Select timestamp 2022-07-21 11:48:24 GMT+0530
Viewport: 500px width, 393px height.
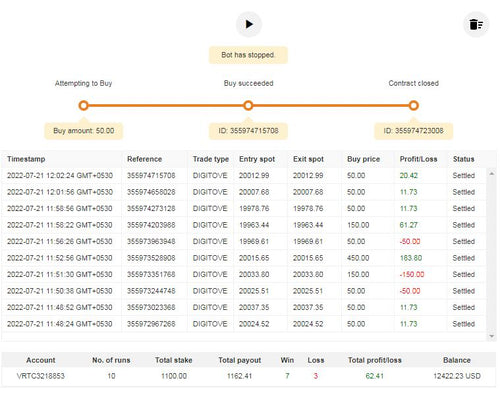[x=60, y=324]
